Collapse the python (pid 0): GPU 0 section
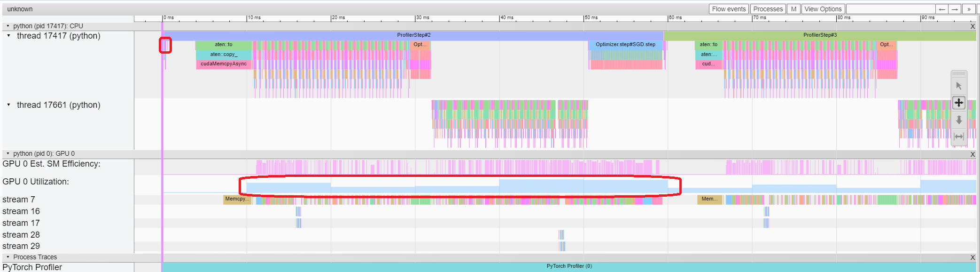 (8, 153)
